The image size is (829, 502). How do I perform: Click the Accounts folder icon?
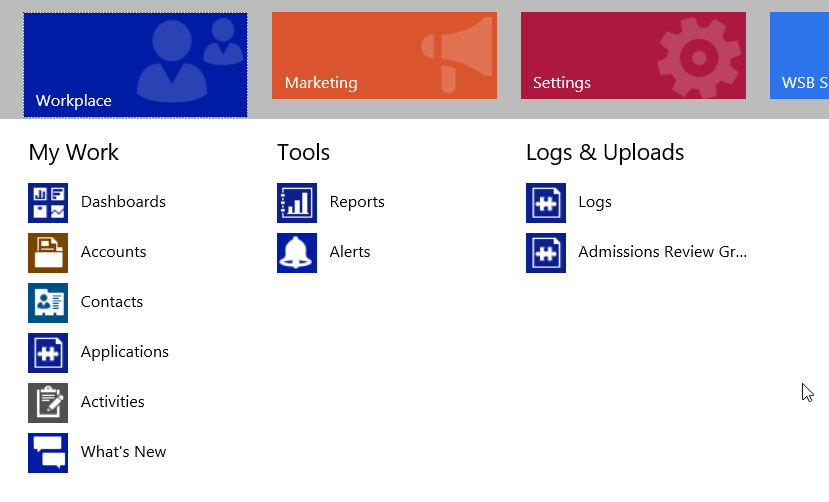[x=48, y=253]
